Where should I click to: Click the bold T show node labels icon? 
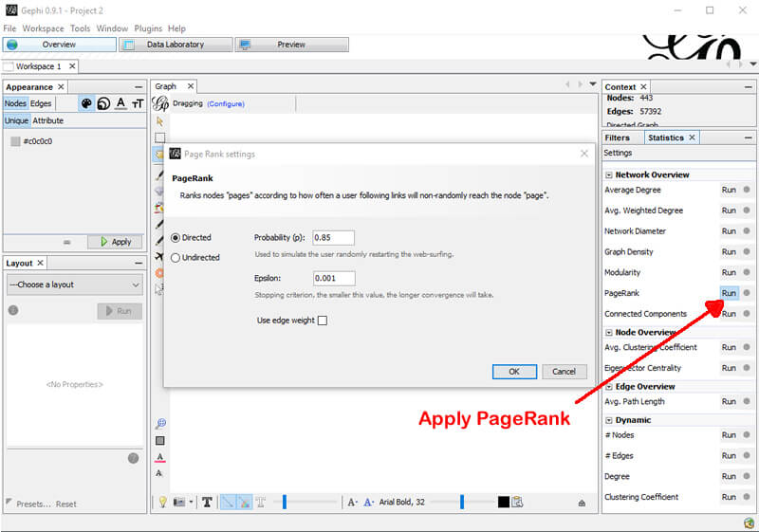click(207, 503)
